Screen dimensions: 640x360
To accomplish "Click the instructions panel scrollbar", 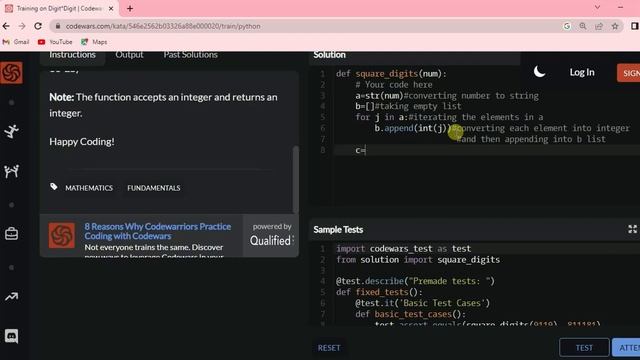I will pyautogui.click(x=296, y=179).
